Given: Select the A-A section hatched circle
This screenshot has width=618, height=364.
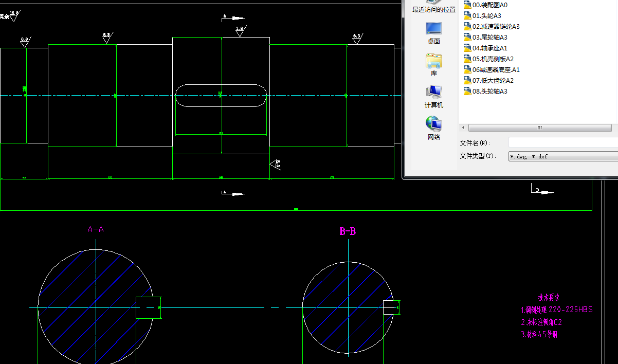Looking at the screenshot, I should click(96, 308).
